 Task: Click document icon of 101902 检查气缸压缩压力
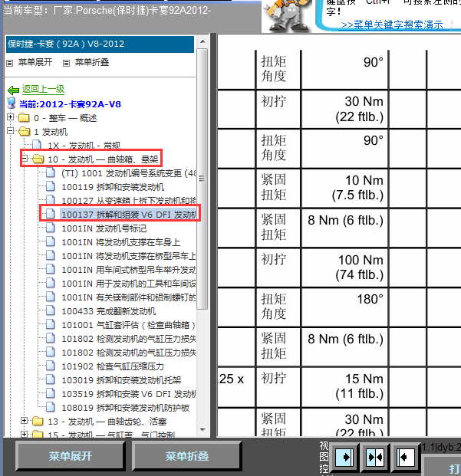(51, 366)
